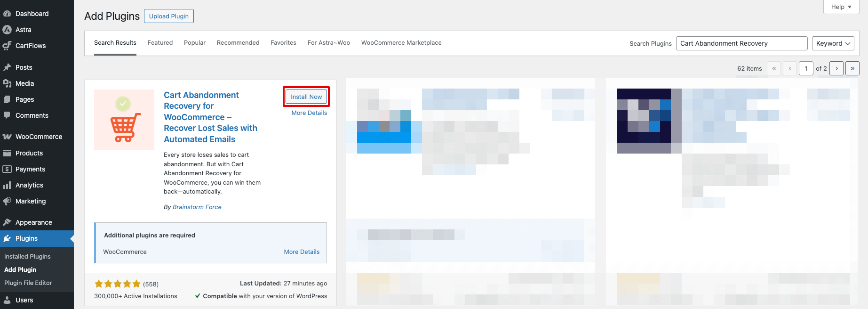Open the WooCommerce Marketplace tab

(x=401, y=43)
